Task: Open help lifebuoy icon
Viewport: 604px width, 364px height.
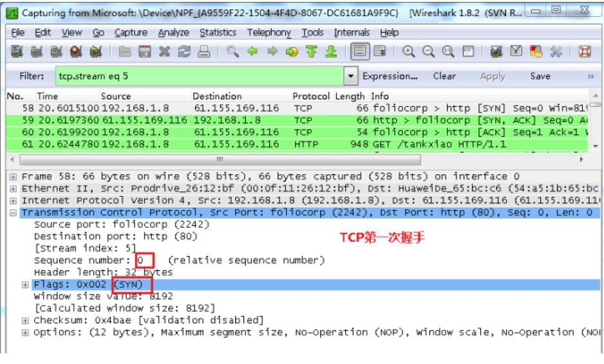Action: (x=585, y=51)
